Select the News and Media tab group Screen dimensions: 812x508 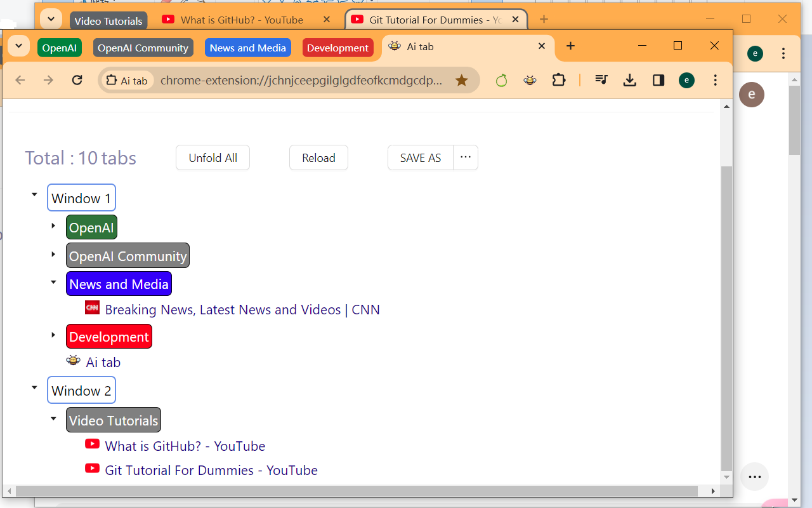[x=247, y=48]
